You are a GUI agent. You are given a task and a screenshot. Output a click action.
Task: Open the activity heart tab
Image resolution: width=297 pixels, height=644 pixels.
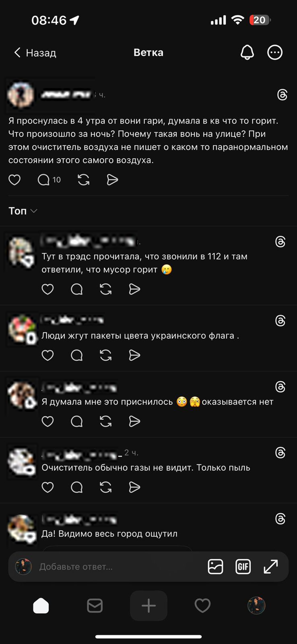click(202, 606)
